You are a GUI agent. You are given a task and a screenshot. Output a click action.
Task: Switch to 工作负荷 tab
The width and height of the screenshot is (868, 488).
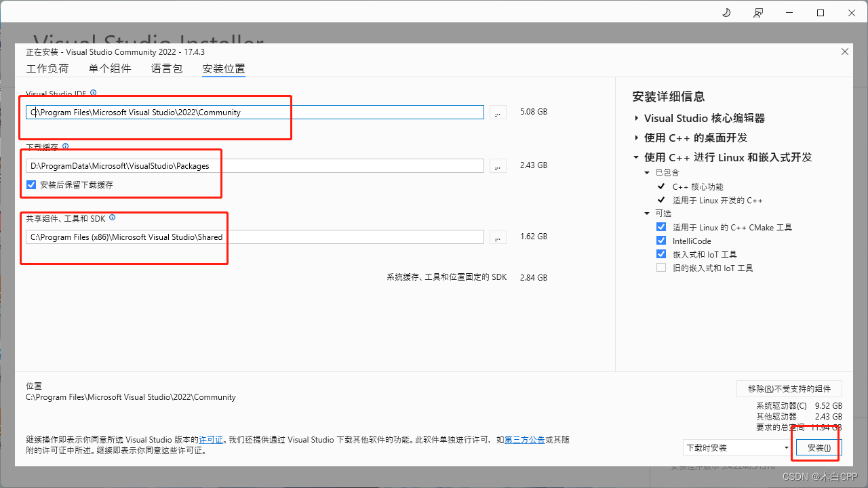[47, 68]
